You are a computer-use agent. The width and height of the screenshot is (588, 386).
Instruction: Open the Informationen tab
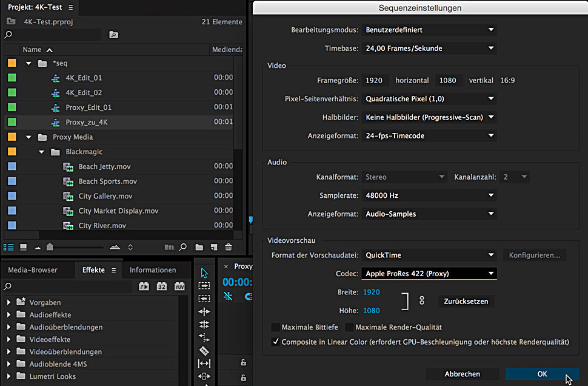click(x=153, y=270)
